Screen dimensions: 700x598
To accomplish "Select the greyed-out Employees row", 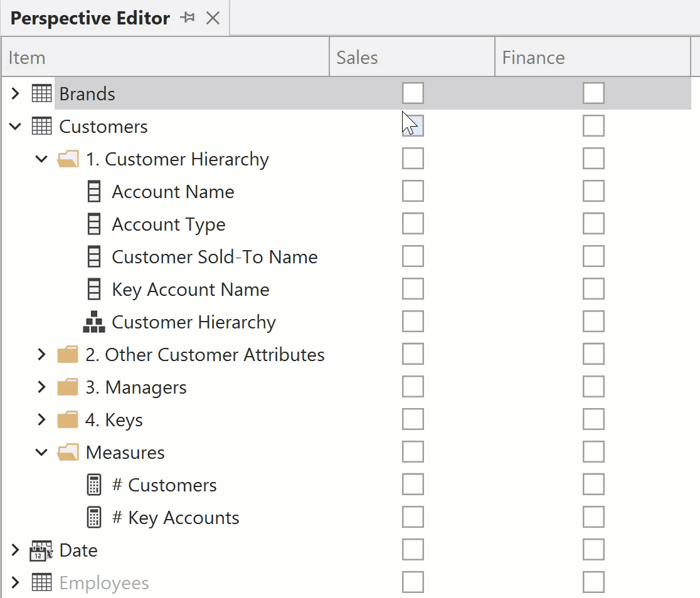I will pyautogui.click(x=103, y=582).
